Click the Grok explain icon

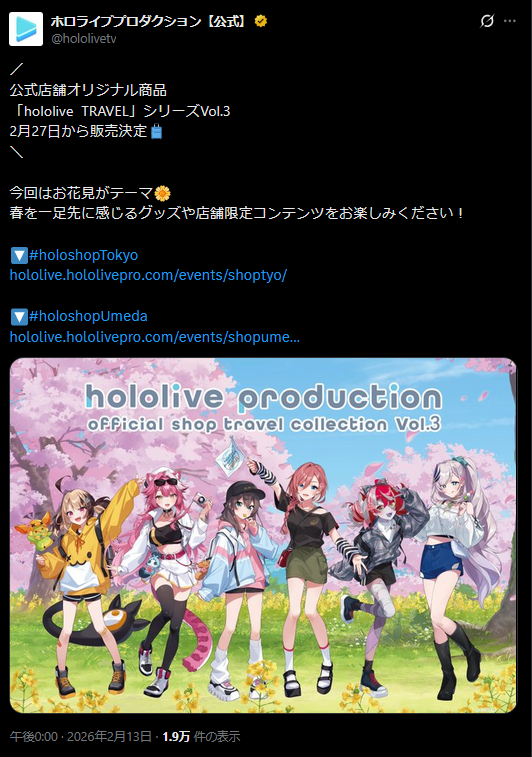(487, 21)
